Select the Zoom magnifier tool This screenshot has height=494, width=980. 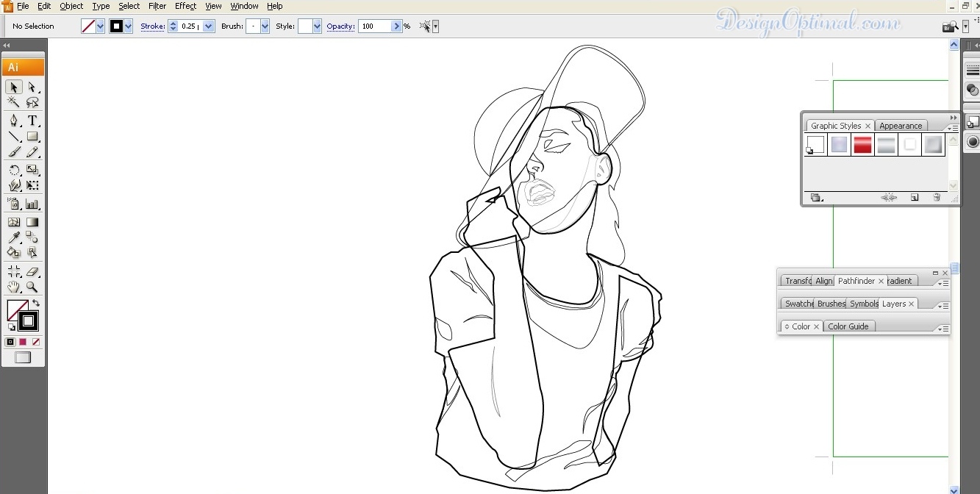(32, 287)
